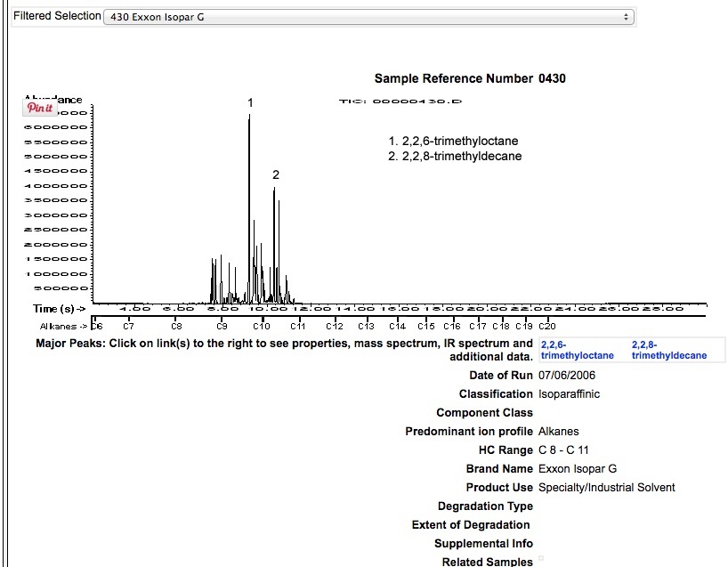Viewport: 728px width, 567px height.
Task: Click the C10 alkane marker on axis
Action: click(x=262, y=327)
